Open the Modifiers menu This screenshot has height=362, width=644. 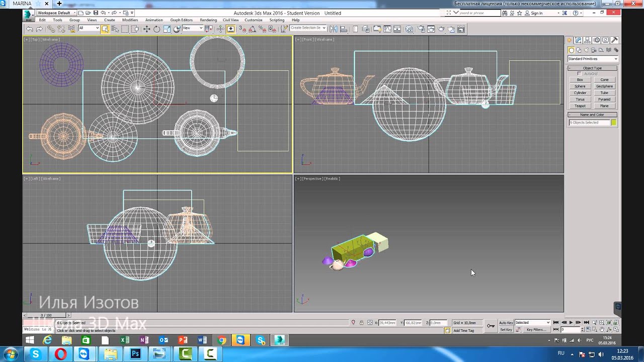(130, 20)
